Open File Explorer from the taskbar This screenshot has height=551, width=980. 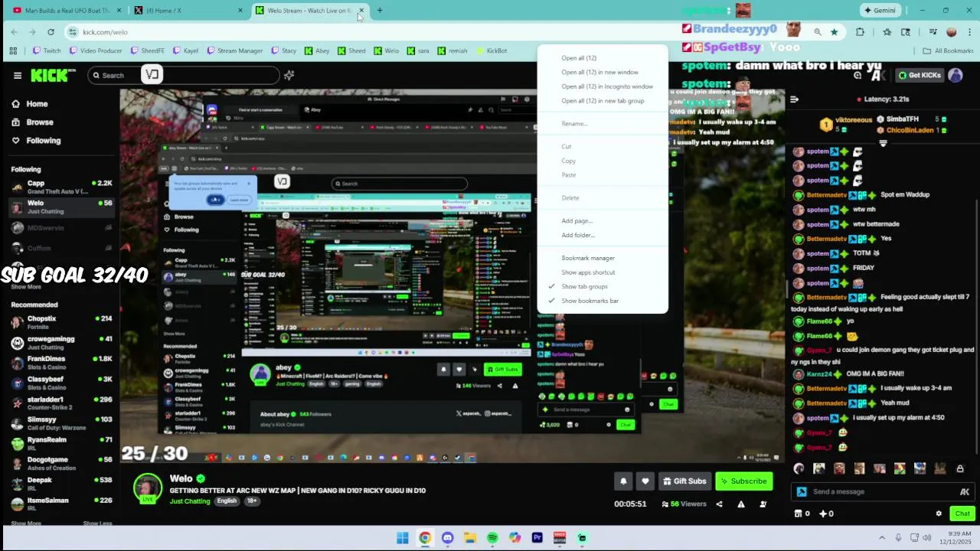click(469, 538)
